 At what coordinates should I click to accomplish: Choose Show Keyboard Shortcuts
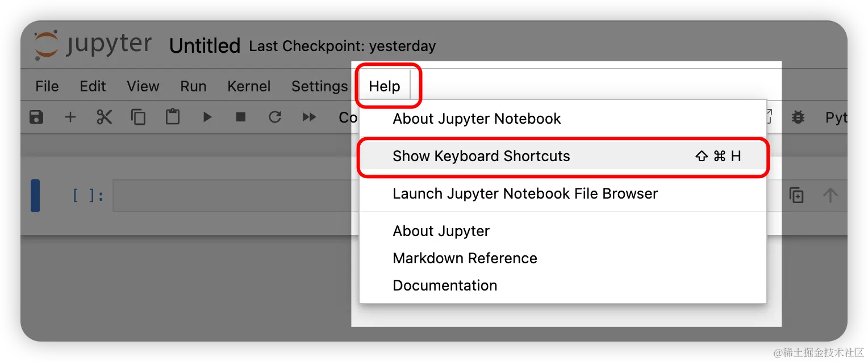563,156
